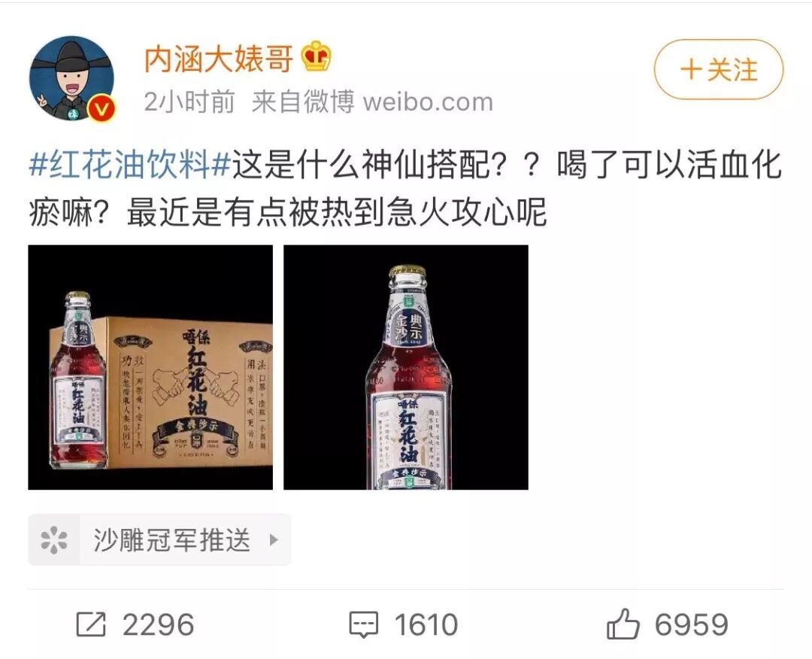Tap the comment count 1610
This screenshot has width=812, height=659.
[x=426, y=624]
